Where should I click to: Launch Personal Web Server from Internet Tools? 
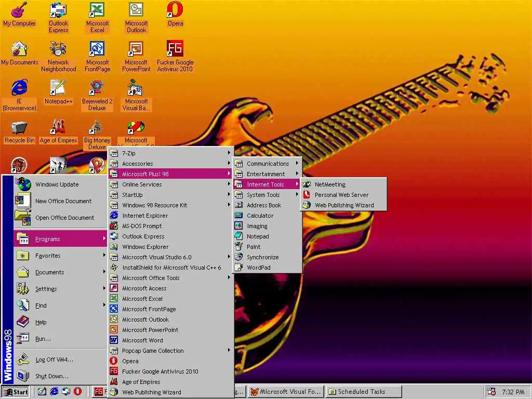(x=343, y=195)
